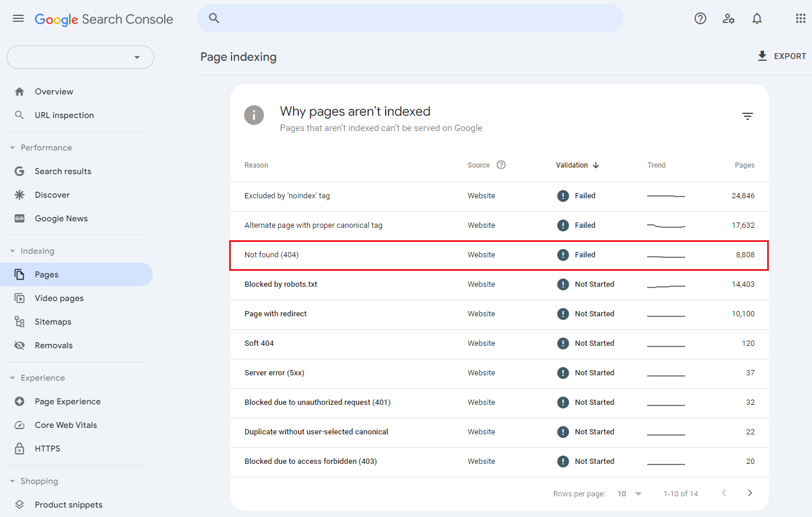
Task: Open the filter icon on the indexing table
Action: 747,116
